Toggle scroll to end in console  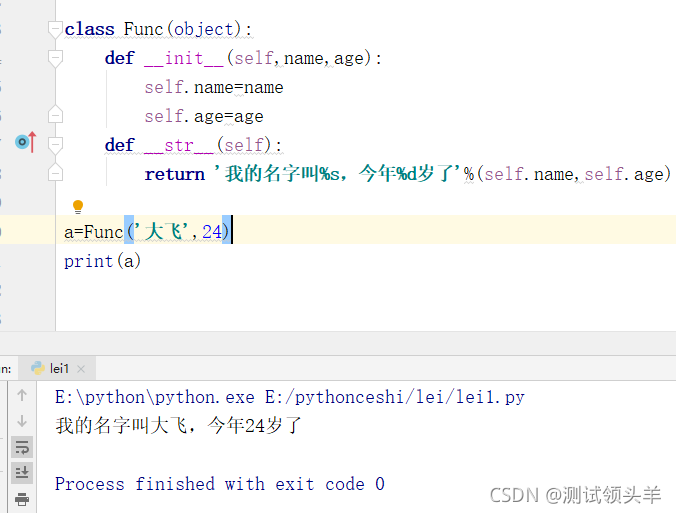tap(22, 472)
